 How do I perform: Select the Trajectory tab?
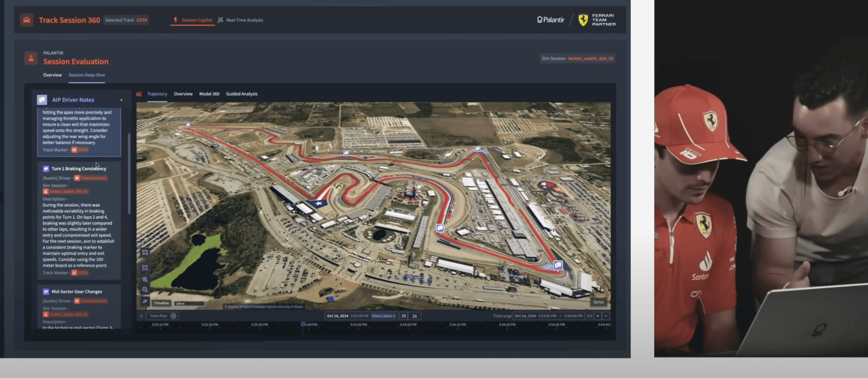pyautogui.click(x=157, y=94)
